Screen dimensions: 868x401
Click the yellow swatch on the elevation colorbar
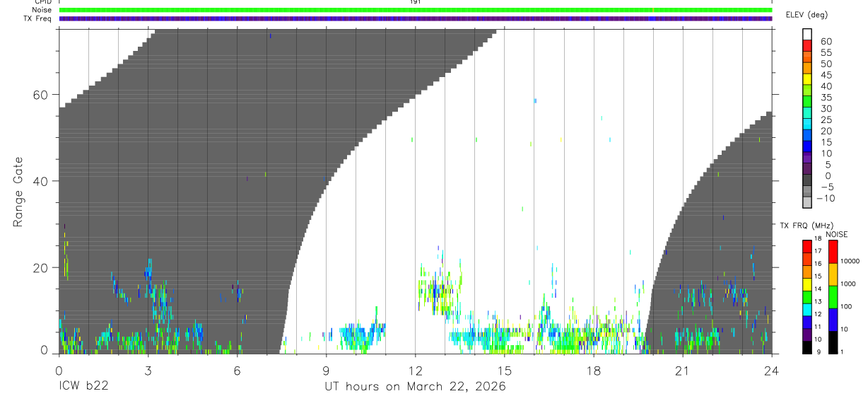(x=807, y=79)
